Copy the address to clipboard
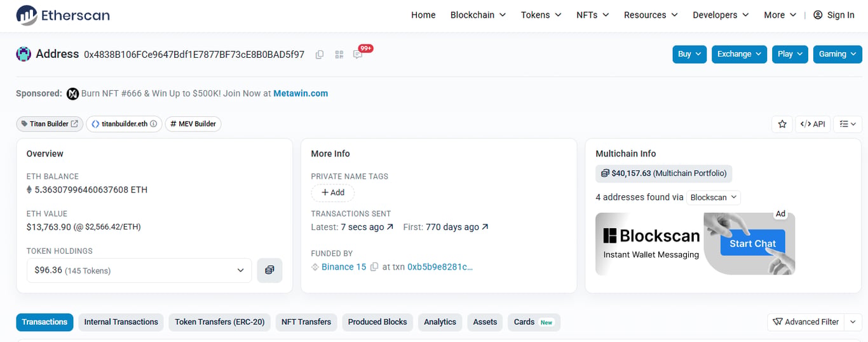 (320, 55)
